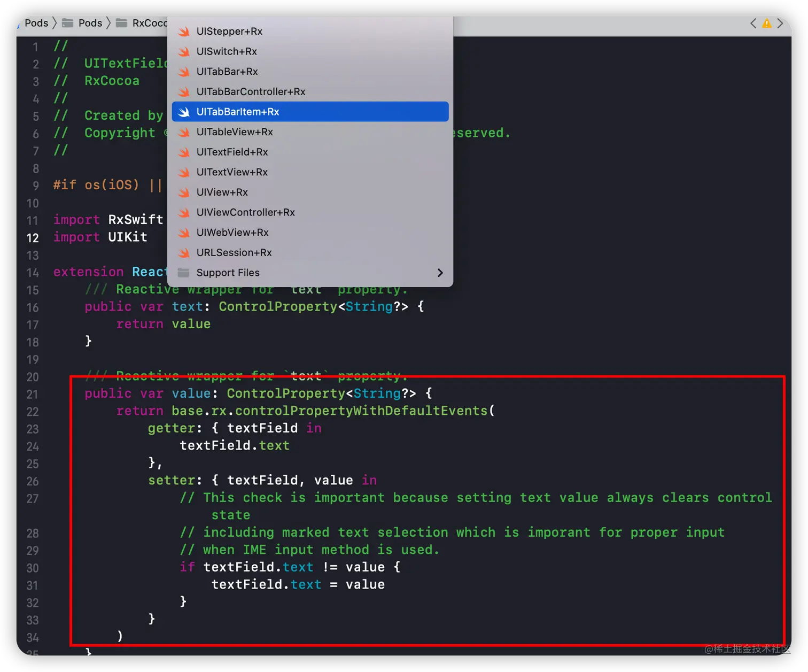Choose UITextView+Rx in the dropdown list
The width and height of the screenshot is (808, 672).
tap(310, 172)
